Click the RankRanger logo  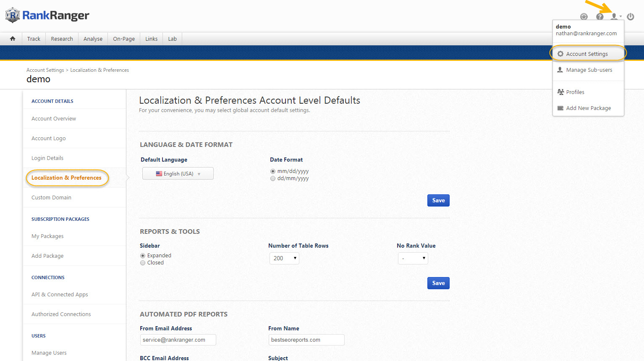tap(47, 16)
